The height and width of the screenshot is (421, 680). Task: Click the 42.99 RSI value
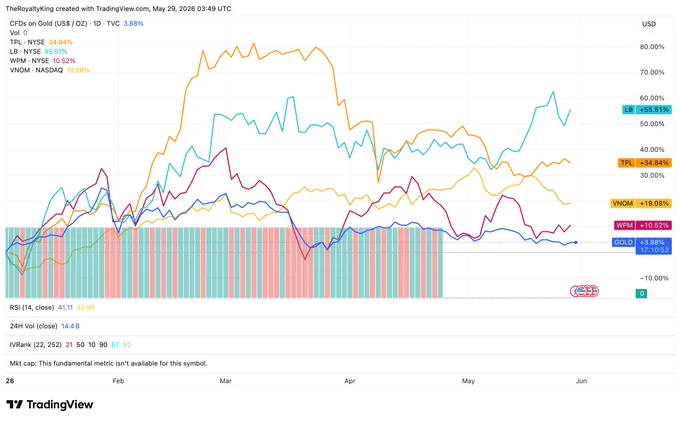click(85, 307)
